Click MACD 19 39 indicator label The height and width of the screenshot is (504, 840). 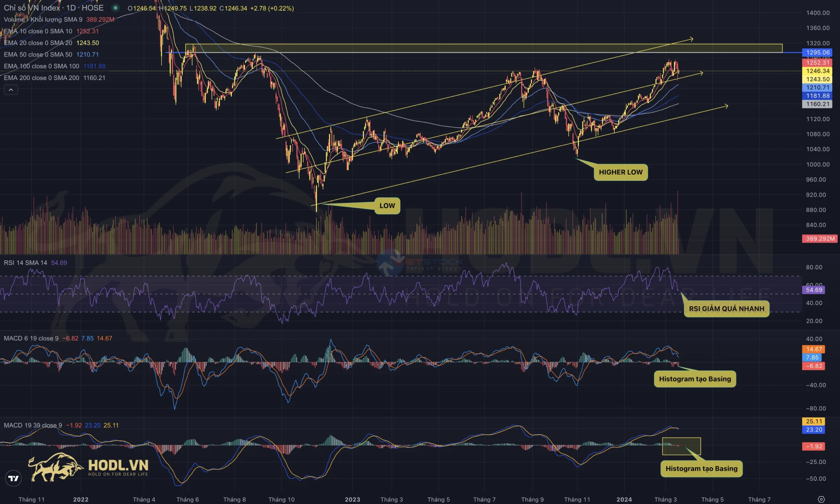point(33,425)
